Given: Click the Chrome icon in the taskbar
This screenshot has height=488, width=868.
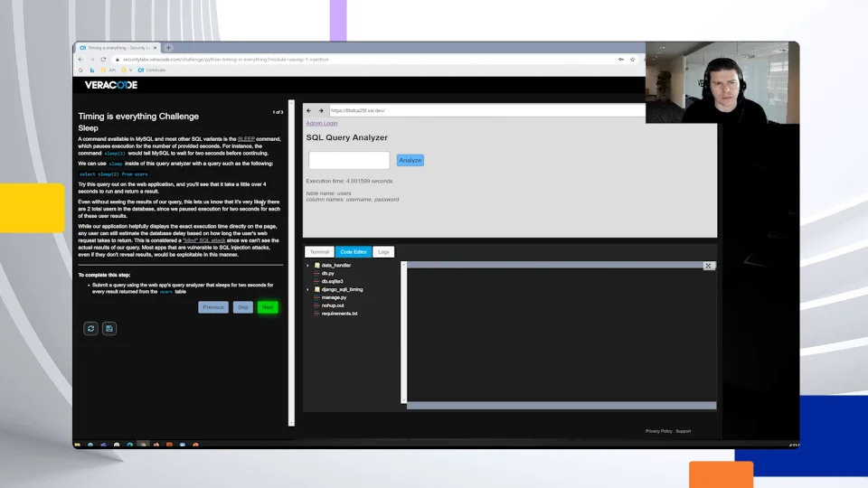Looking at the screenshot, I should tap(144, 445).
